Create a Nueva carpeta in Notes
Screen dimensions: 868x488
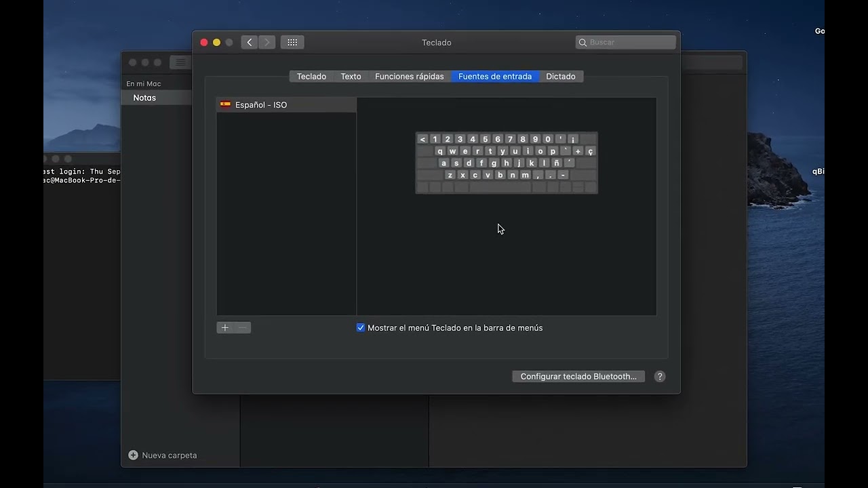pos(163,455)
